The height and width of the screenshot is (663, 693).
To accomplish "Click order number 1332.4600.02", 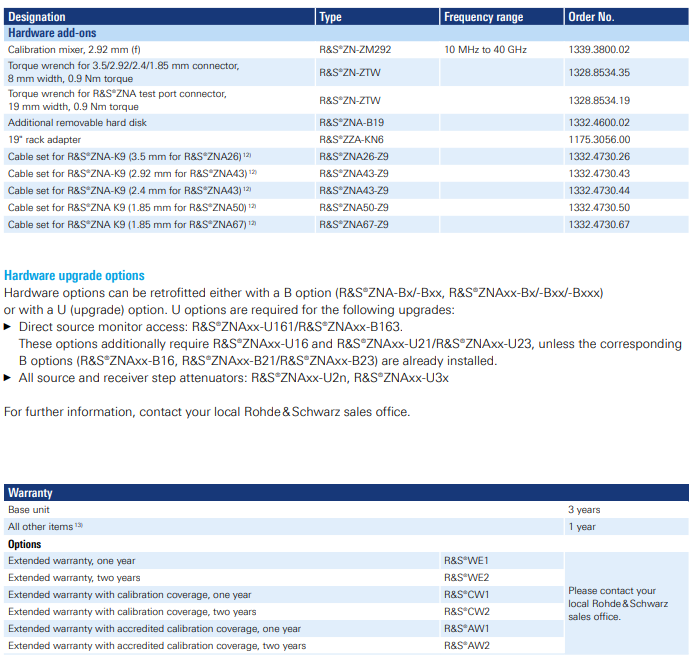I will coord(599,122).
